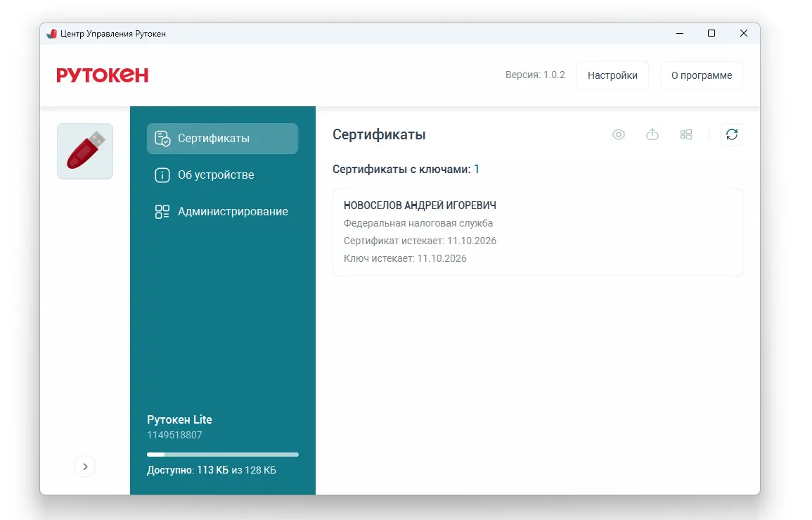812x520 pixels.
Task: Click the serial number 1149518807
Action: pos(174,435)
